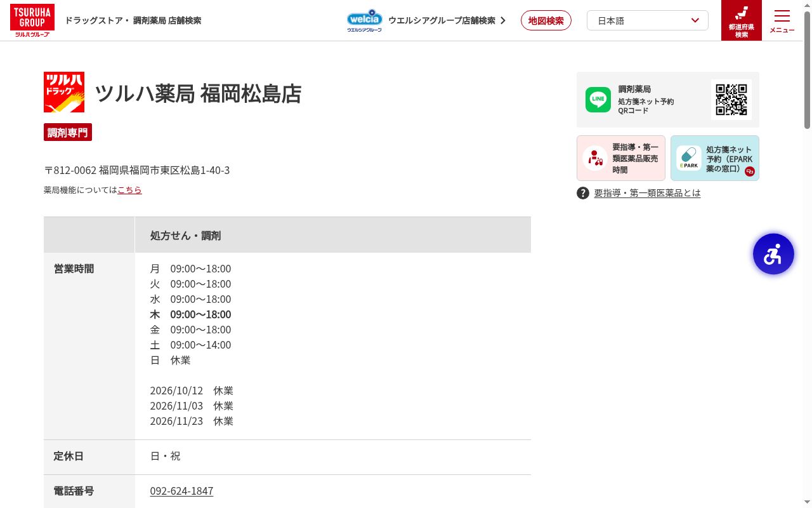Image resolution: width=812 pixels, height=508 pixels.
Task: Click the ツルハドラッグ store logo
Action: click(x=64, y=92)
